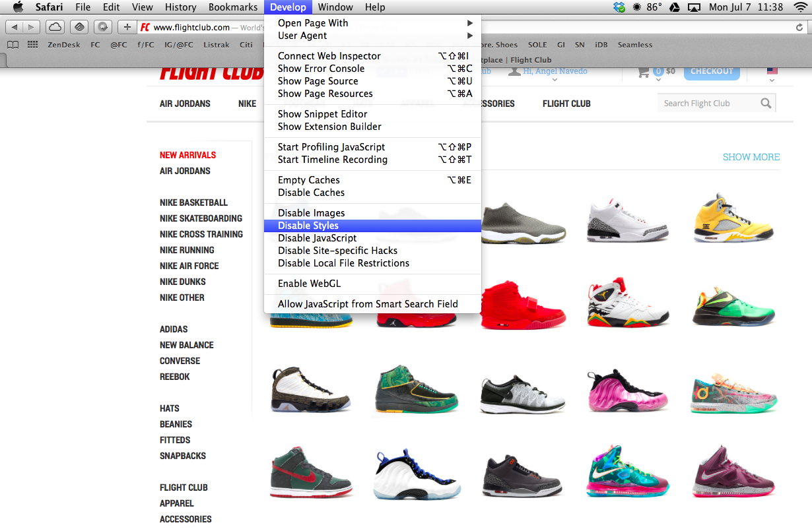Click the plus add-bookmark button
The image size is (812, 531).
click(127, 27)
